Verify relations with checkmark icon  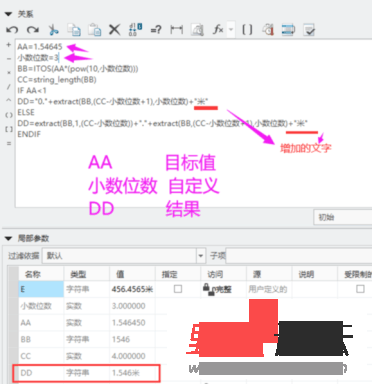point(309,30)
